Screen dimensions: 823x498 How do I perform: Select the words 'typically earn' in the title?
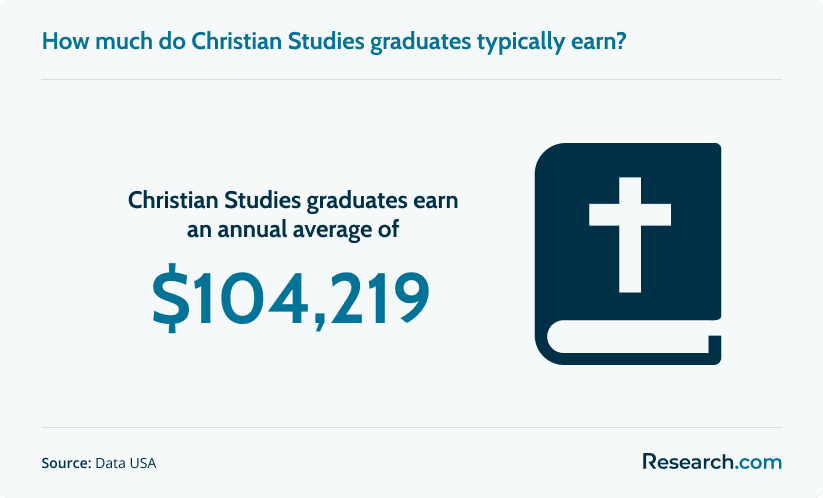pos(546,43)
